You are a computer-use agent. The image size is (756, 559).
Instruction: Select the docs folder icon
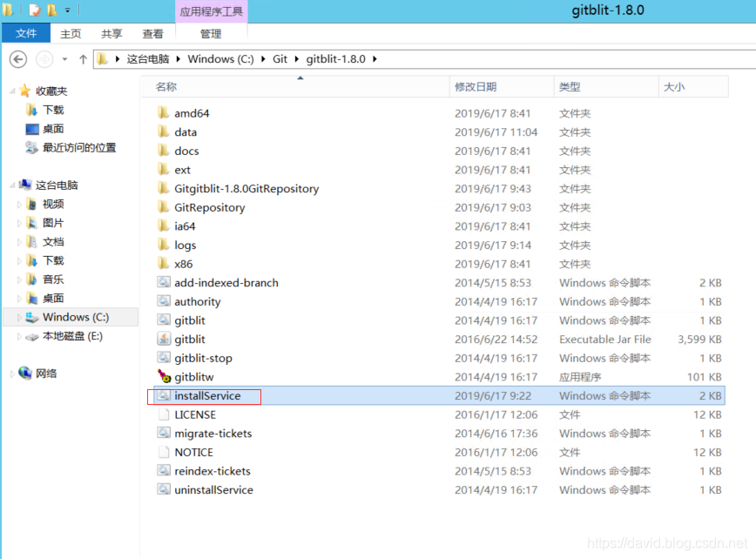pos(164,151)
